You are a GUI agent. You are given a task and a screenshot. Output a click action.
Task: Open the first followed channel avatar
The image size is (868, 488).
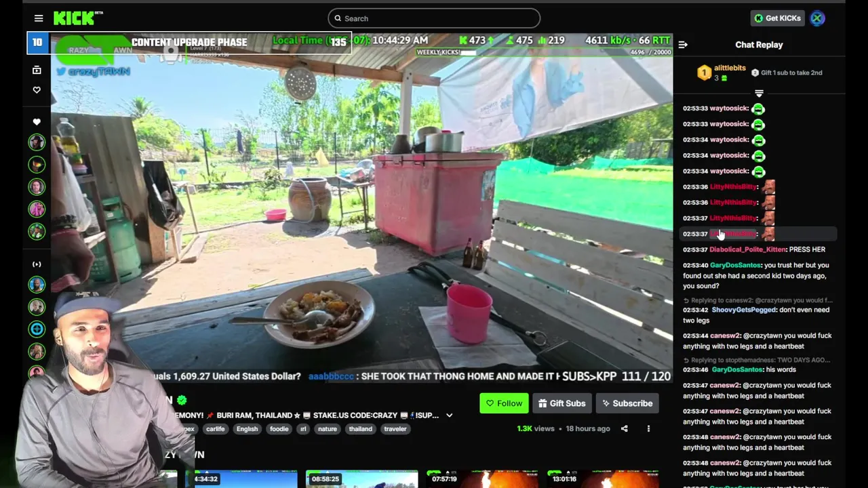[x=37, y=142]
